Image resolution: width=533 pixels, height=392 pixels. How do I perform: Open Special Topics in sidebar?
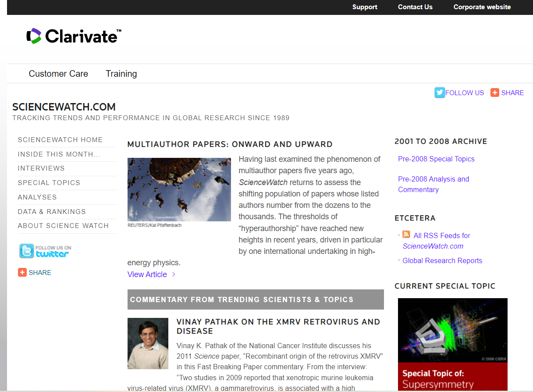[49, 183]
